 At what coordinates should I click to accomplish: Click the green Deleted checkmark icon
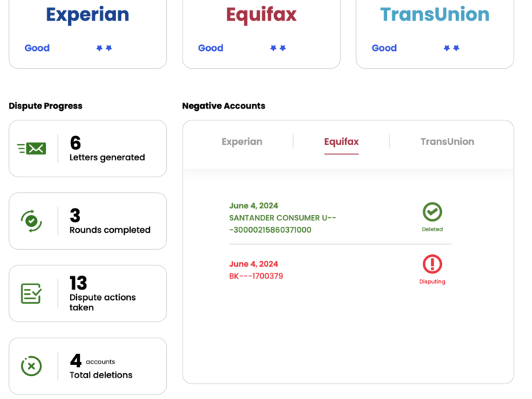click(432, 212)
